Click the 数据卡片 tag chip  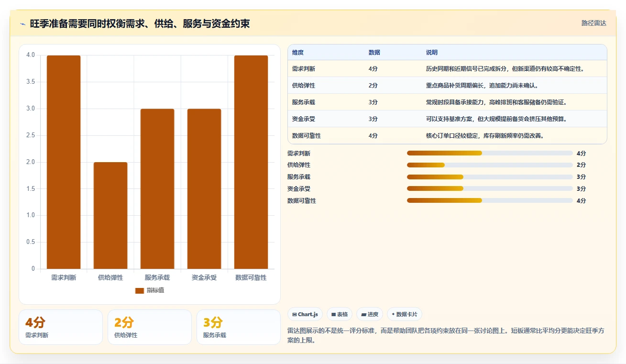click(x=405, y=314)
